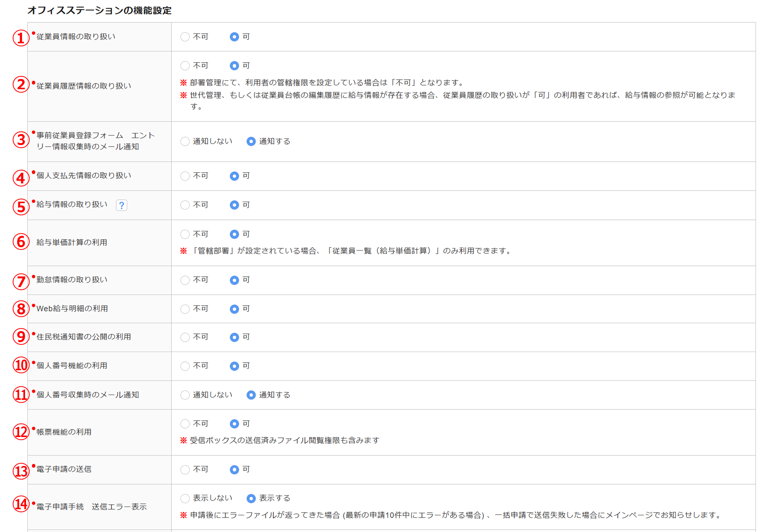Select 不可 for 個人支払先情報の取り扱い
Viewport: 773px width, 532px height.
(x=185, y=176)
